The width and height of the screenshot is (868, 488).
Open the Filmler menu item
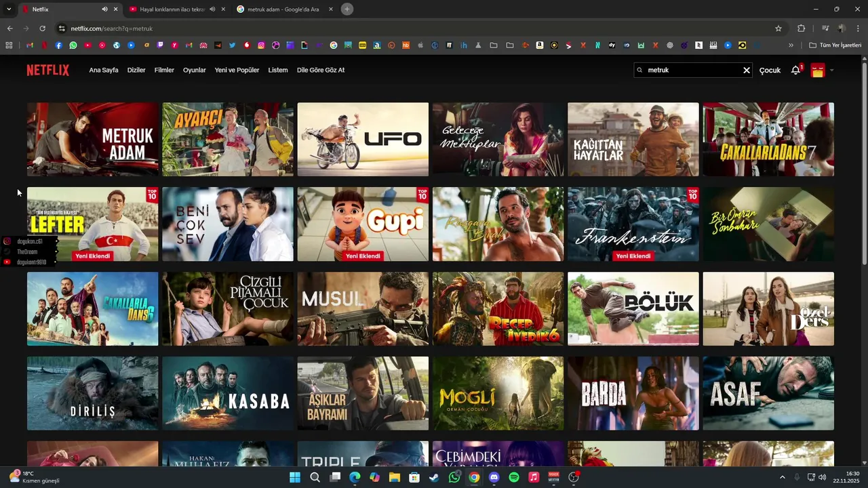(164, 70)
